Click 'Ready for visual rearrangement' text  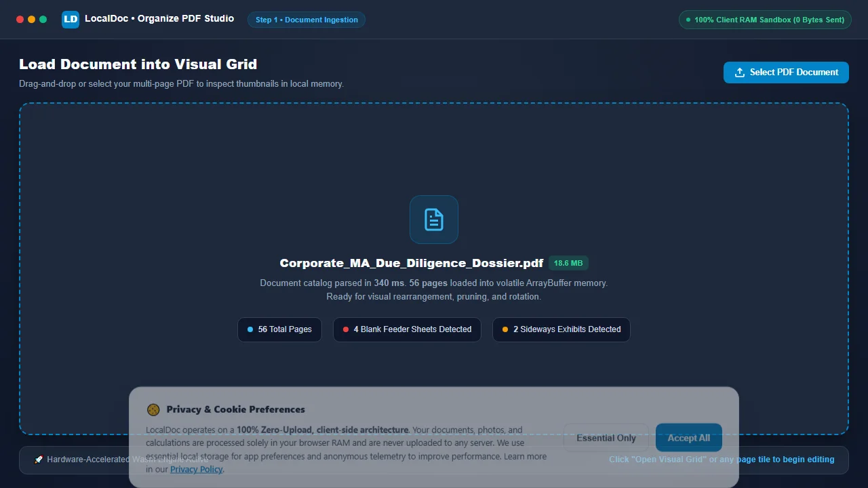pyautogui.click(x=434, y=297)
